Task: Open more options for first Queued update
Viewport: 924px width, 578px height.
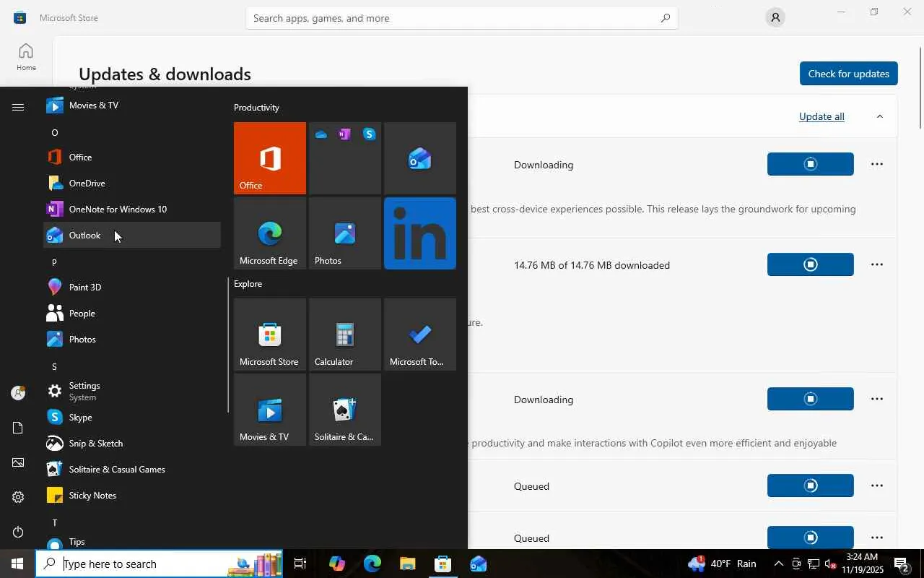Action: click(x=877, y=486)
